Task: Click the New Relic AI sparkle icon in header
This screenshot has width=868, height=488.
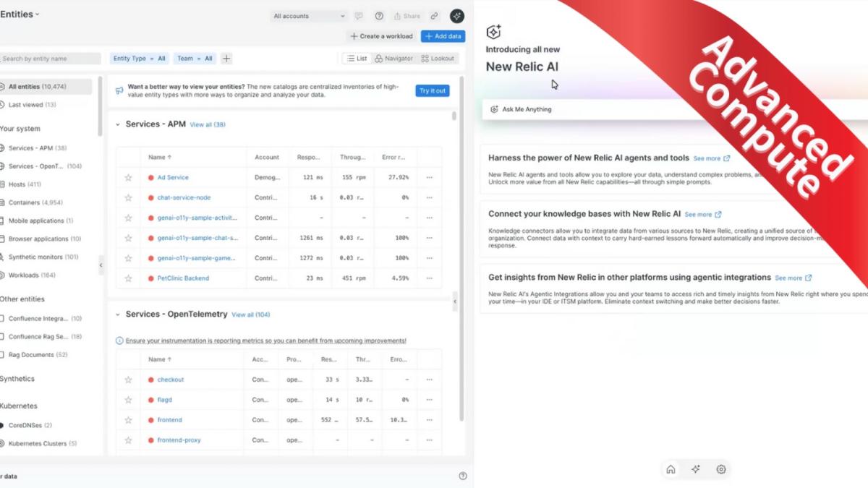Action: (x=456, y=16)
